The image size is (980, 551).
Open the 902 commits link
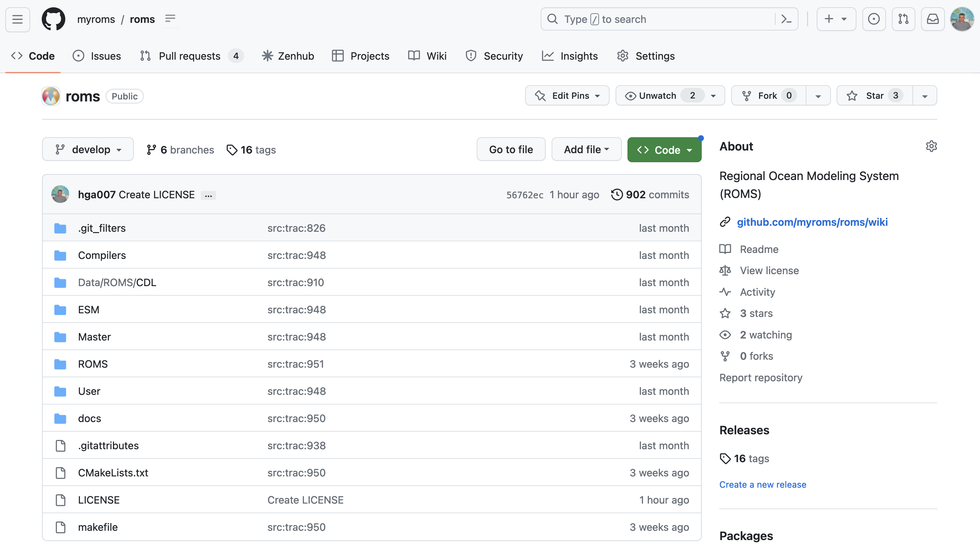coord(650,195)
